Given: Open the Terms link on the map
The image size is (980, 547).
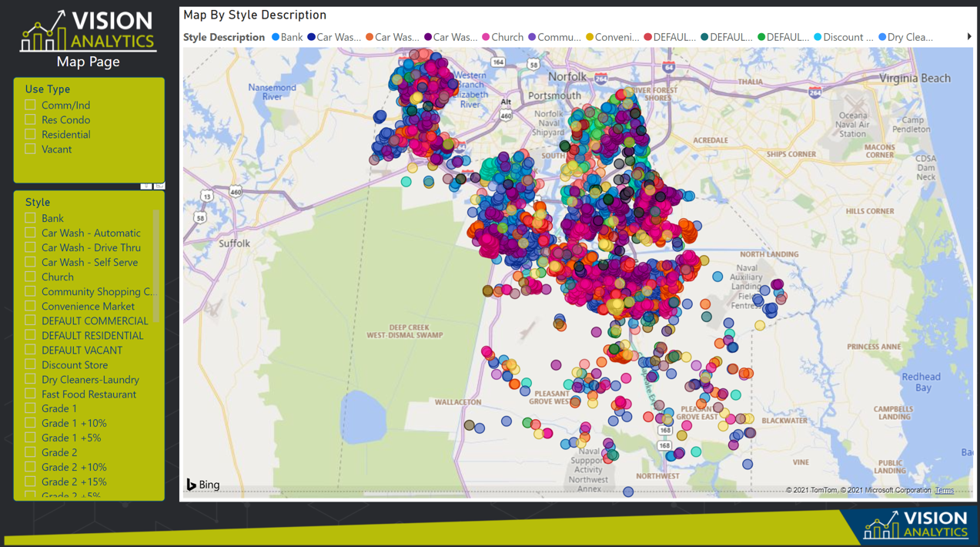Looking at the screenshot, I should click(x=944, y=490).
